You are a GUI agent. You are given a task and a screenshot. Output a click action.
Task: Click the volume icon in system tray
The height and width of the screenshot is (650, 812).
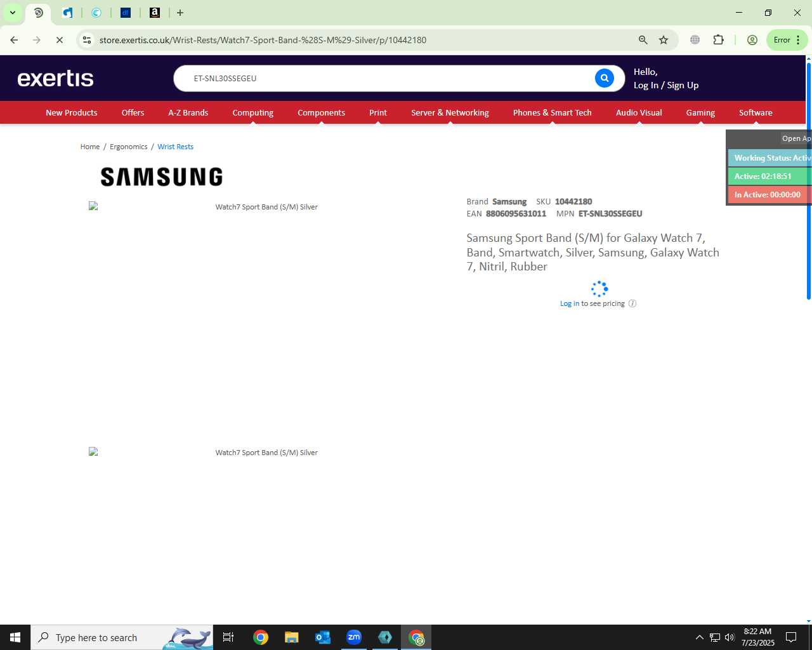(730, 637)
